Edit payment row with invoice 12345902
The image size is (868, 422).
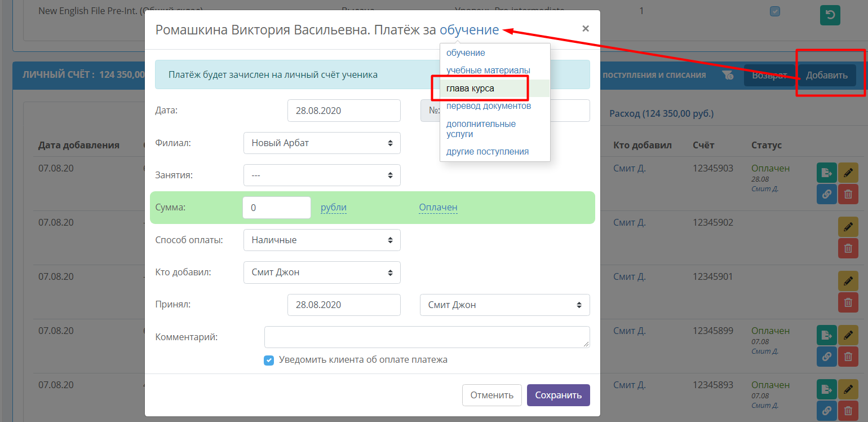pos(848,227)
